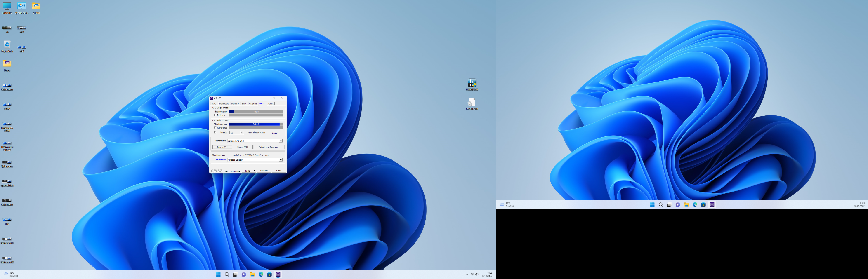Click the multi thread score bar 8489.9
This screenshot has height=279, width=868.
tap(256, 124)
